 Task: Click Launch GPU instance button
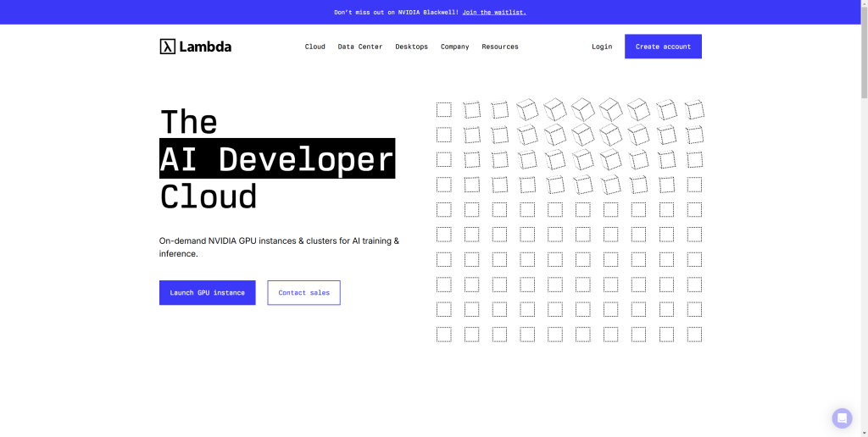[208, 293]
